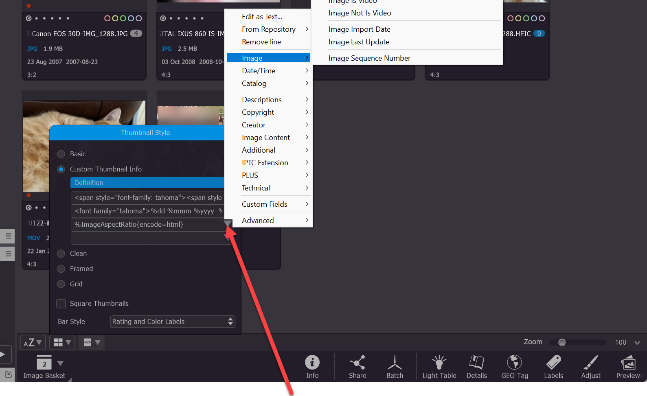The height and width of the screenshot is (396, 647).
Task: Open the Image Content submenu
Action: click(269, 137)
